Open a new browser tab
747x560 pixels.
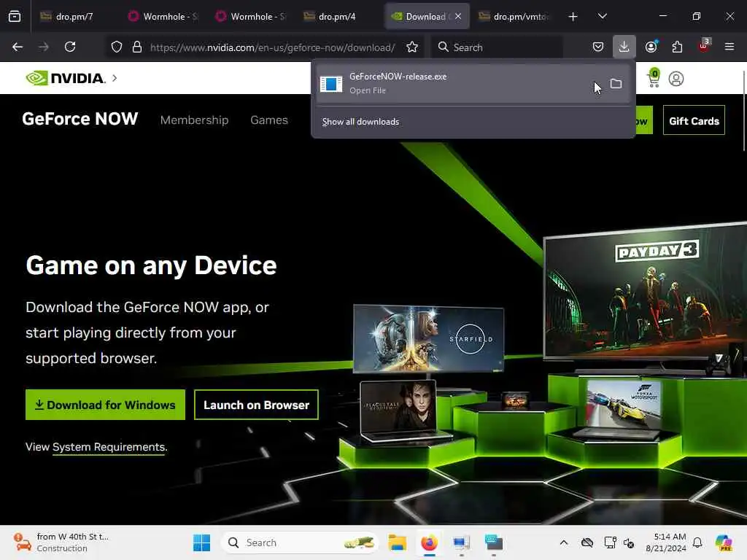click(573, 17)
